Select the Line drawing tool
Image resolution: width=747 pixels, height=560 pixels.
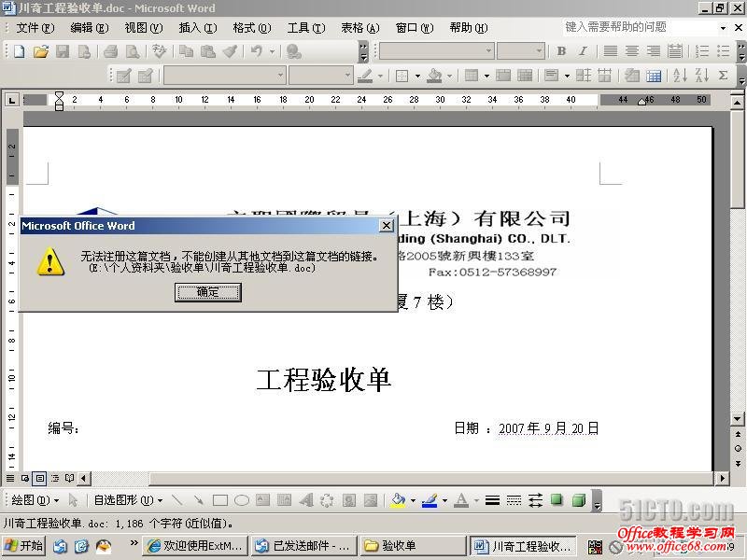(x=176, y=500)
